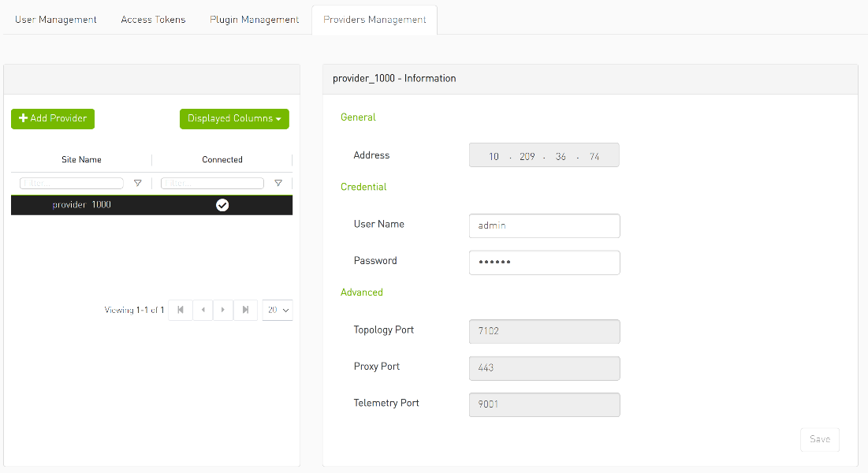Open the page size 20 dropdown
The image size is (868, 473).
coord(278,310)
